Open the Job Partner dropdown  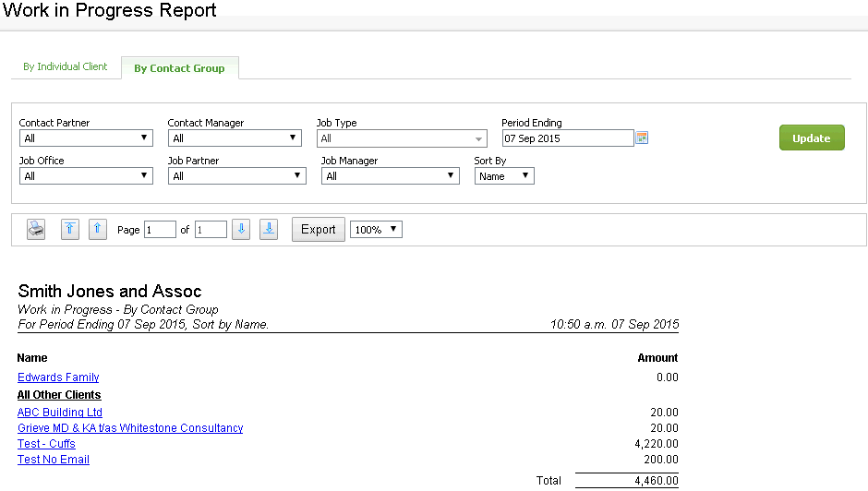(236, 176)
